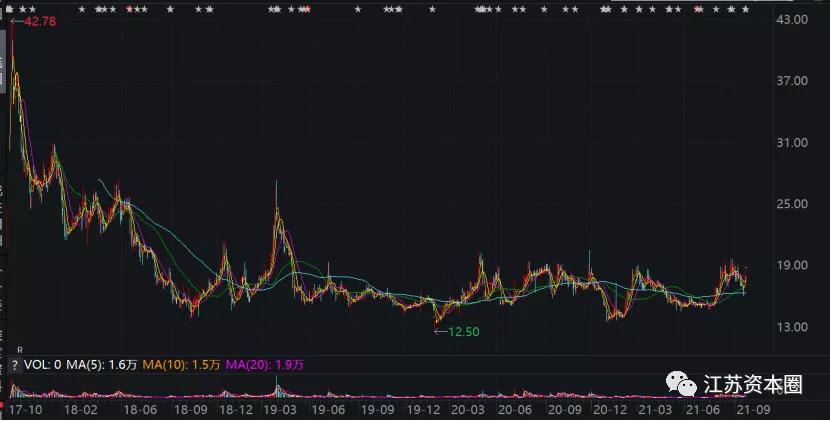Click the 19-06 date on the time axis
Image resolution: width=830 pixels, height=421 pixels.
pyautogui.click(x=328, y=410)
